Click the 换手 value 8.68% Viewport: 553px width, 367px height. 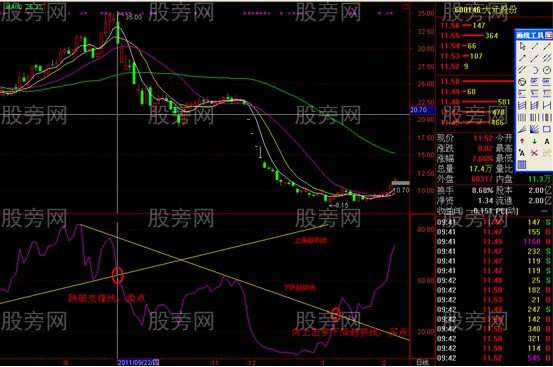(482, 190)
